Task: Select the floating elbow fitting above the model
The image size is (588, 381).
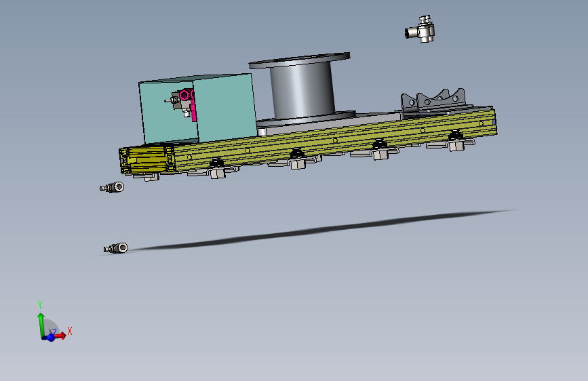Action: click(420, 29)
